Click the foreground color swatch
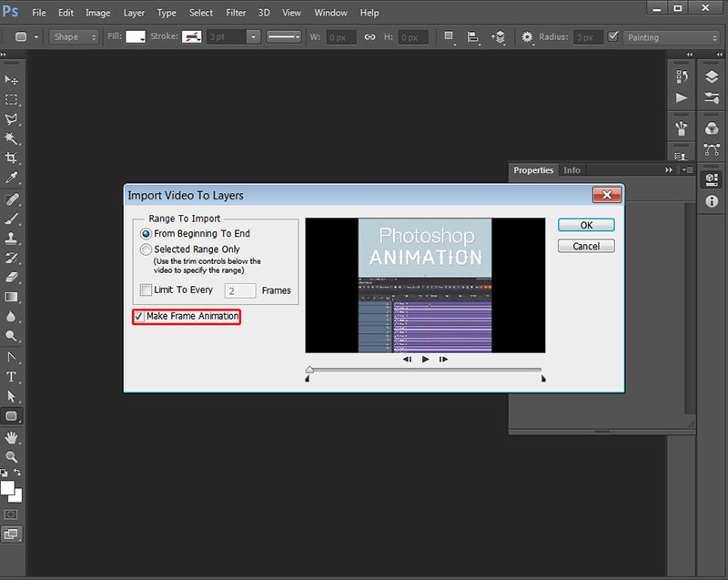 click(7, 488)
